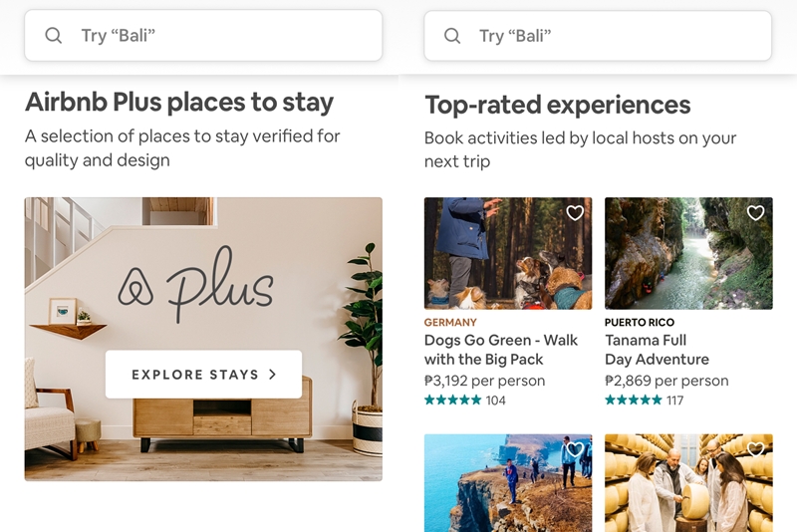Open Explore Stays button
The height and width of the screenshot is (532, 797).
[x=203, y=375]
